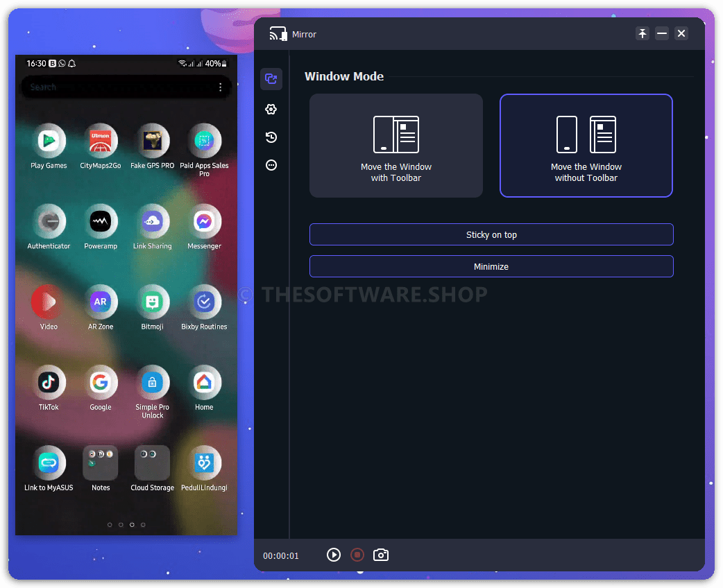Image resolution: width=723 pixels, height=588 pixels.
Task: Open the Cloud Storage folder
Action: point(152,463)
